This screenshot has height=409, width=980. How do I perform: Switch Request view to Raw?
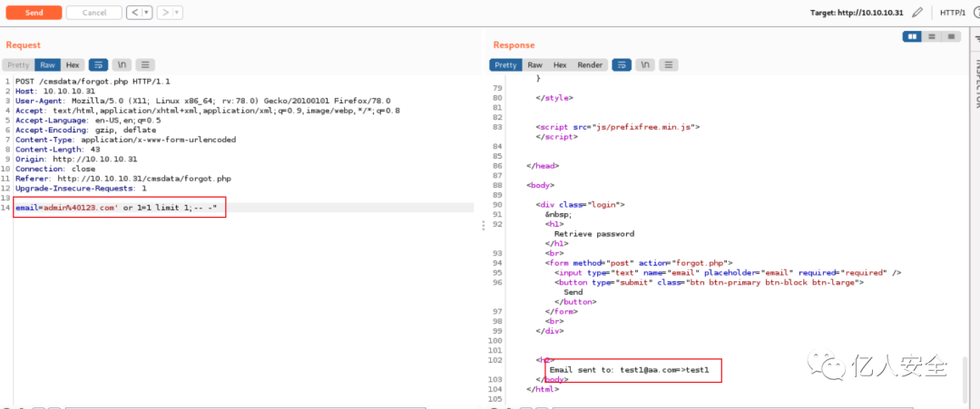(x=48, y=65)
